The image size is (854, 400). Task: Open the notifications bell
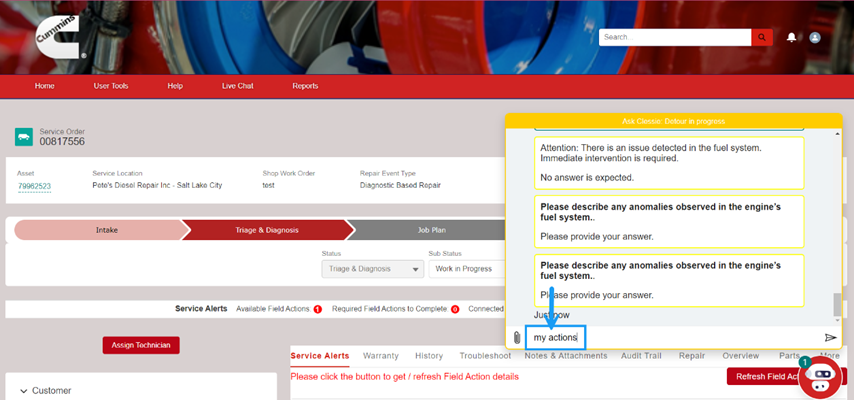pyautogui.click(x=791, y=38)
